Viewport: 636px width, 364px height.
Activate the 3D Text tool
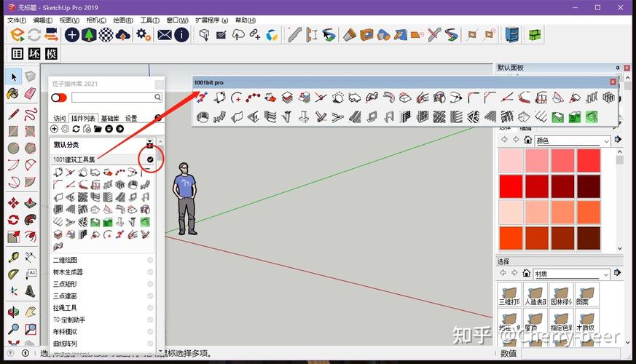[x=30, y=291]
